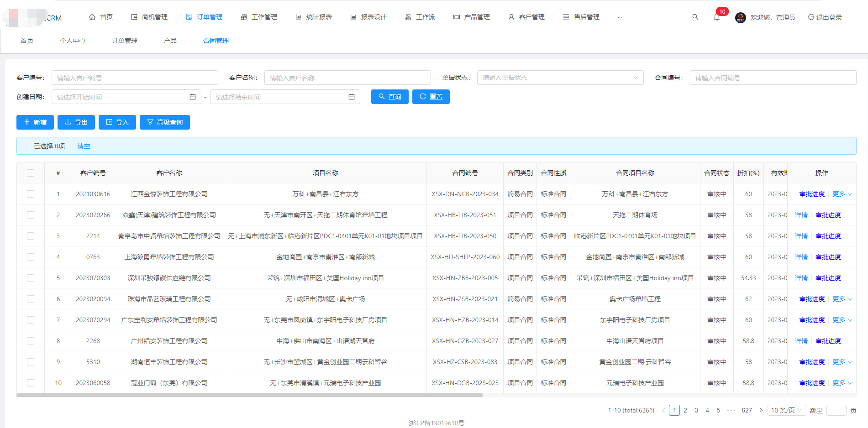Expand 更多 for contract XSX-HN-HZB-2023-014
Image resolution: width=868 pixels, height=428 pixels.
[842, 320]
